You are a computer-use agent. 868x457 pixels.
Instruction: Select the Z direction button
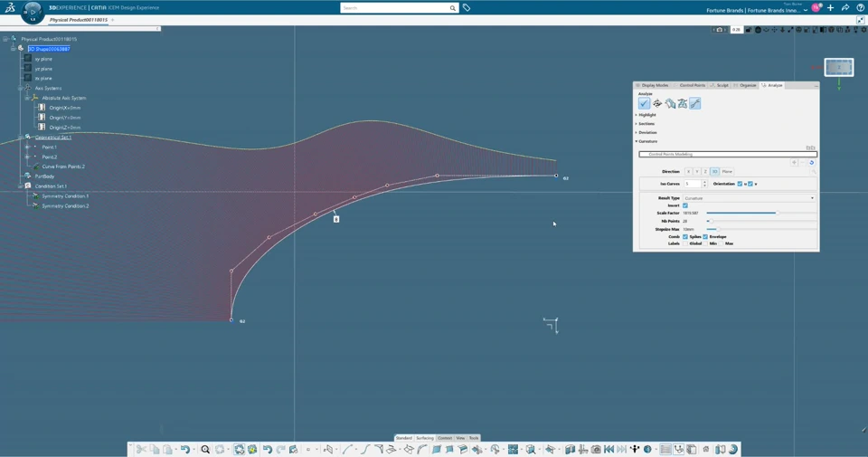(x=705, y=172)
